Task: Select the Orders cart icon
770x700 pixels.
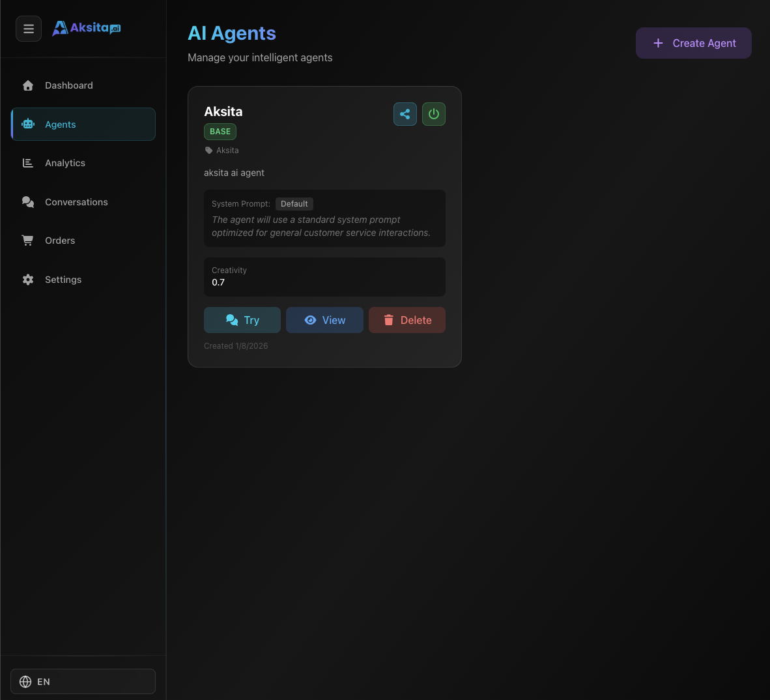Action: [x=27, y=241]
